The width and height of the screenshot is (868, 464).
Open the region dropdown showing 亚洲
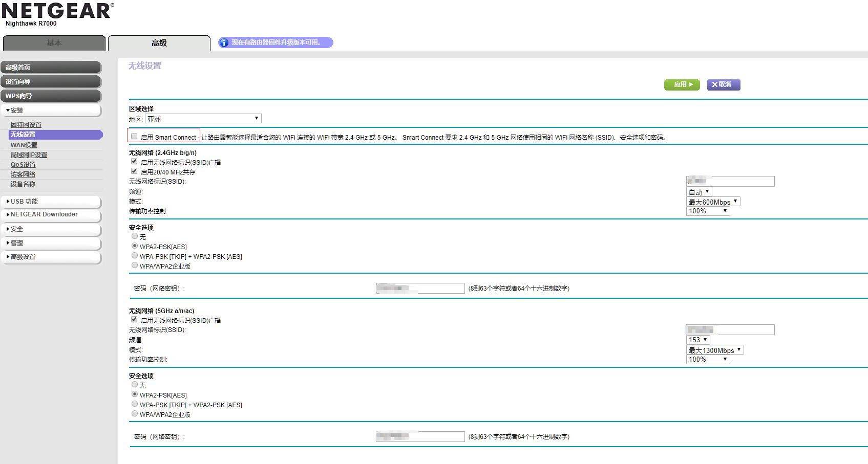(203, 119)
